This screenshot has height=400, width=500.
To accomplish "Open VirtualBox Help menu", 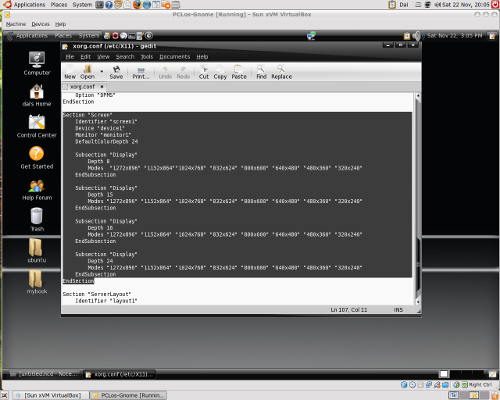I will click(x=60, y=24).
